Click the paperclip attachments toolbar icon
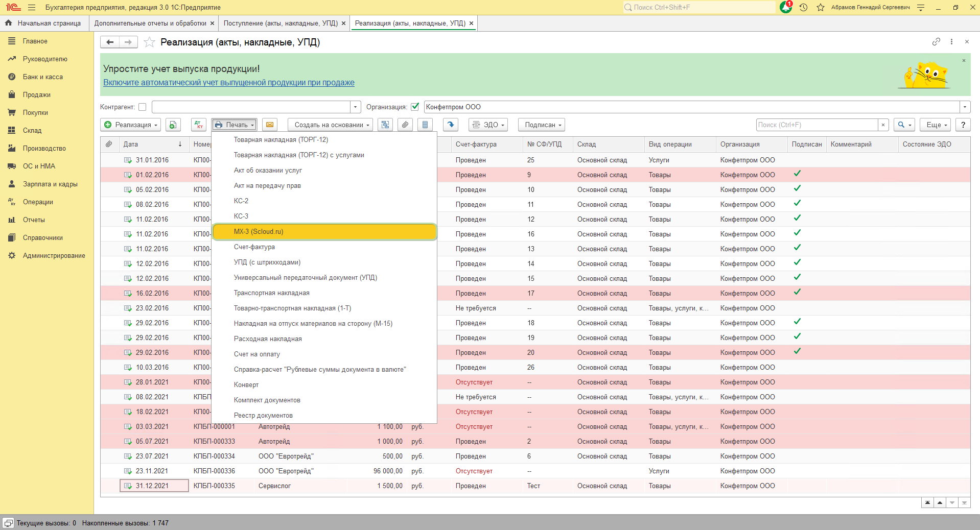 pyautogui.click(x=405, y=125)
